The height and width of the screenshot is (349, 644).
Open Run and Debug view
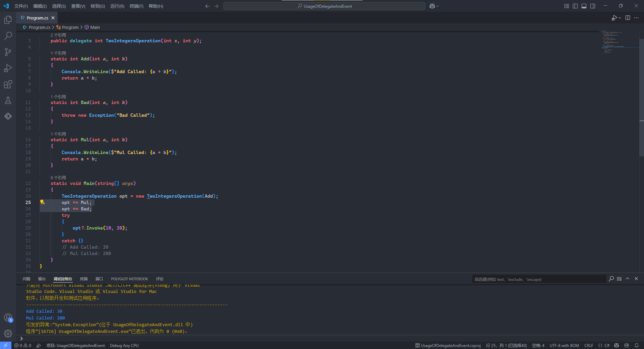(x=8, y=68)
